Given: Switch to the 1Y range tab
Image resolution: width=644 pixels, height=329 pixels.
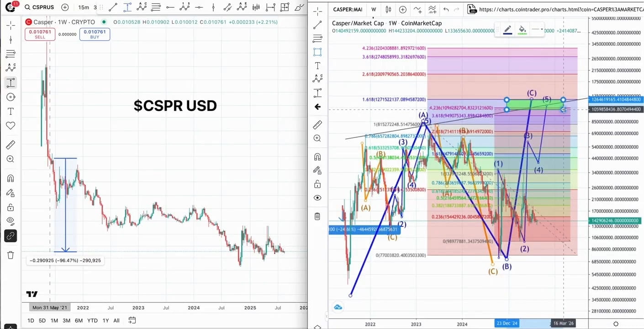Looking at the screenshot, I should point(106,320).
